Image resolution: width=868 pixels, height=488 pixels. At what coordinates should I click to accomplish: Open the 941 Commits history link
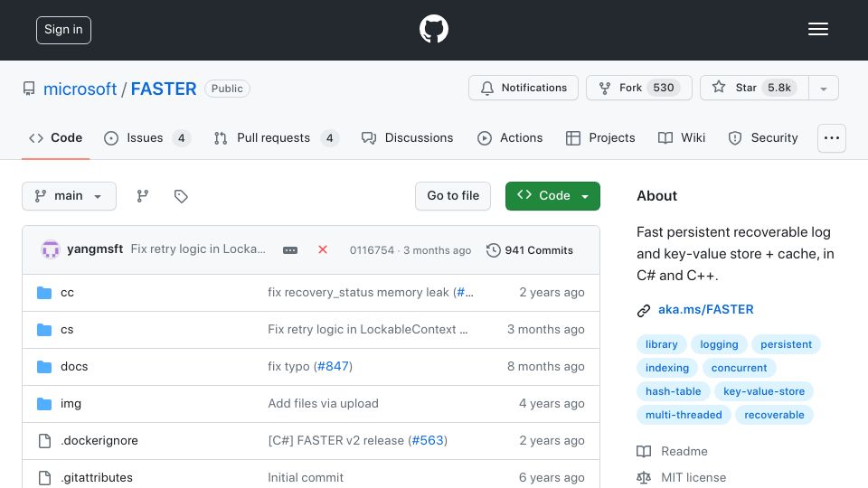[530, 250]
